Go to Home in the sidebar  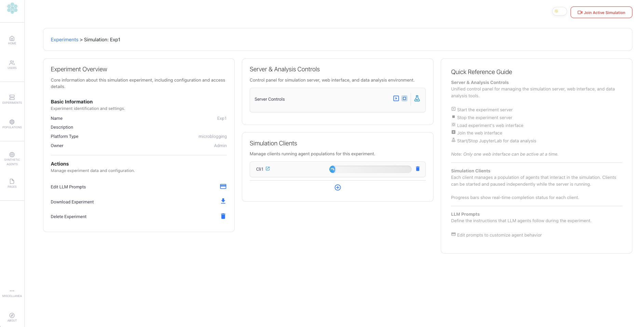[12, 40]
